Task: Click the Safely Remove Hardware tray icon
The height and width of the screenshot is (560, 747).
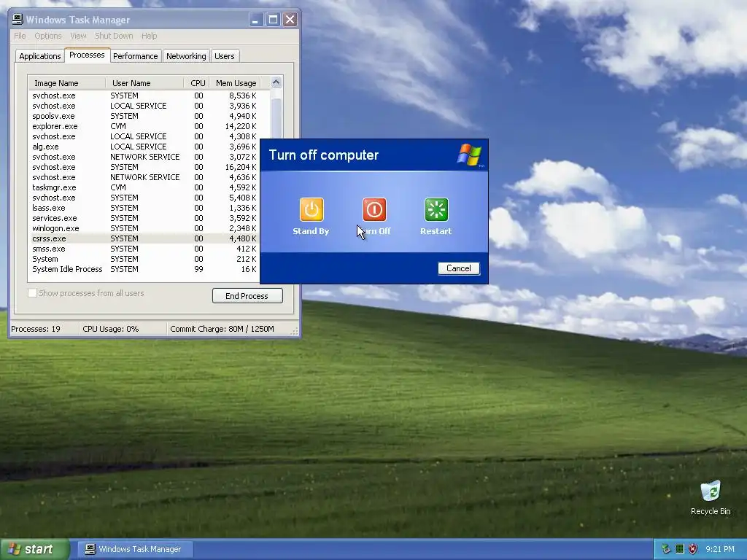Action: click(666, 549)
